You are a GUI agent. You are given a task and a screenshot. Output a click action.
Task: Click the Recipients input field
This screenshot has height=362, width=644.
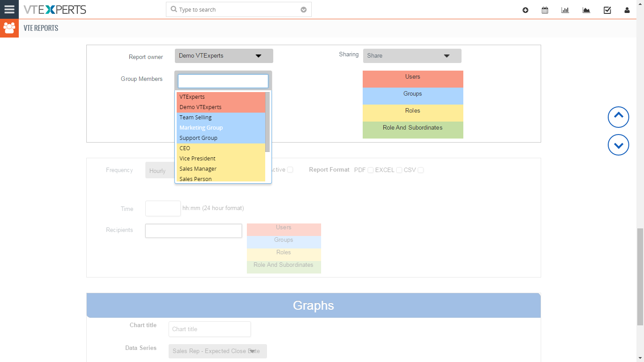[x=194, y=231]
